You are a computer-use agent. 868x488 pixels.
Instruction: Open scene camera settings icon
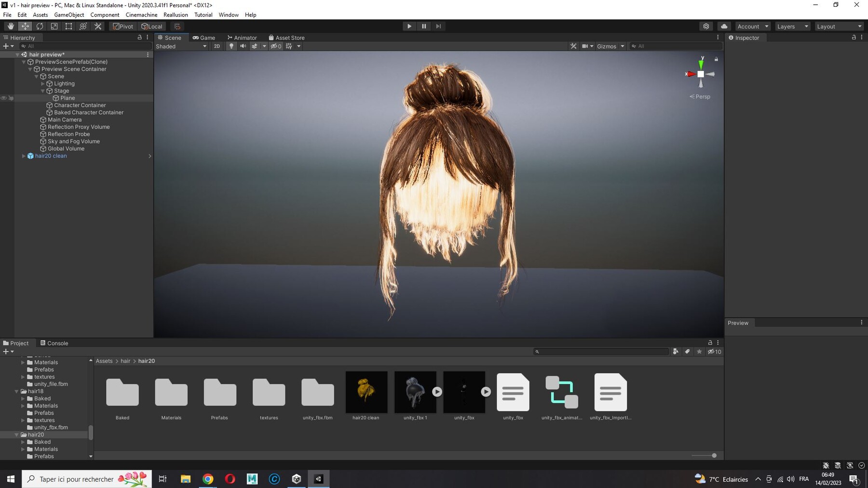click(x=585, y=46)
